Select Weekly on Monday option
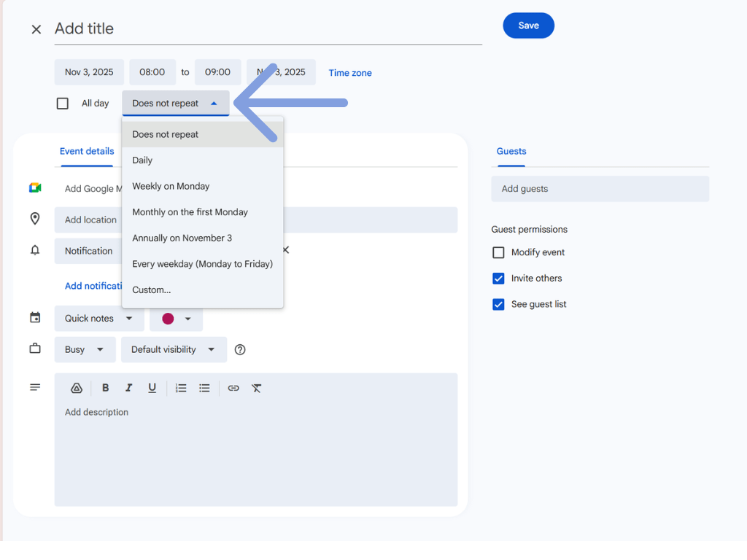The image size is (747, 560). click(x=171, y=187)
